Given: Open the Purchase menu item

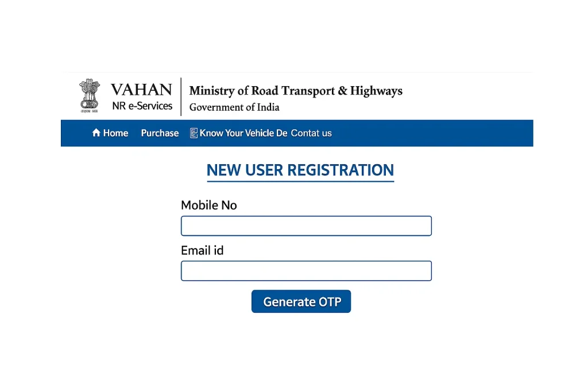Looking at the screenshot, I should click(x=160, y=133).
